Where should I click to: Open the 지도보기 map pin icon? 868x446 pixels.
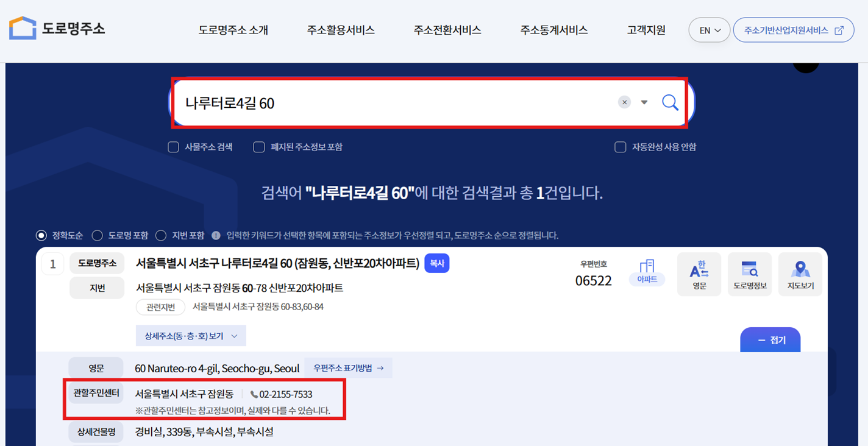(800, 274)
